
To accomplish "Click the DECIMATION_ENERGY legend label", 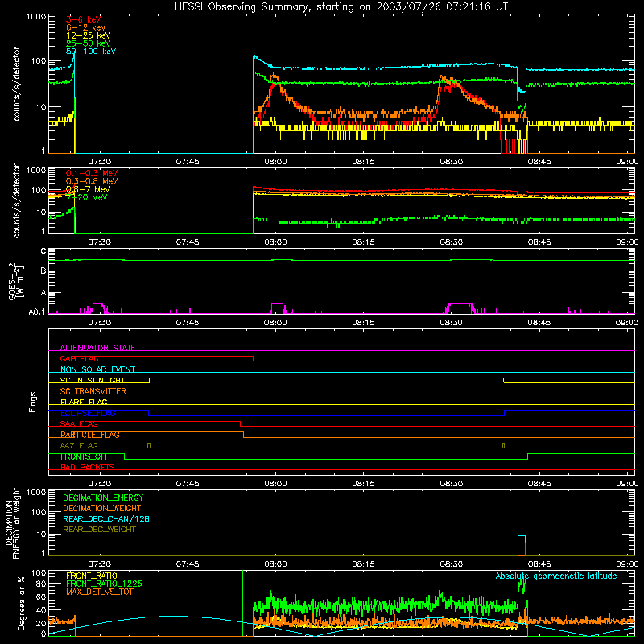I will [103, 497].
